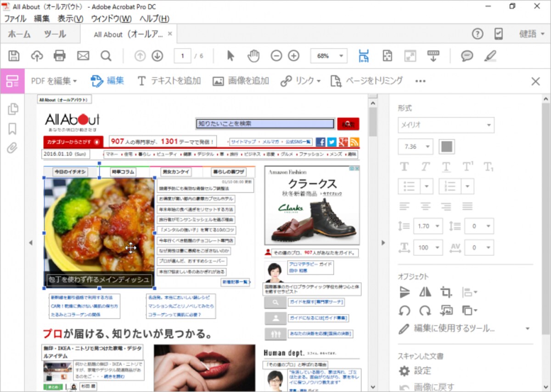Click the read mode keyboard-arrow icon
Screen dimensions: 551x392
tap(433, 56)
